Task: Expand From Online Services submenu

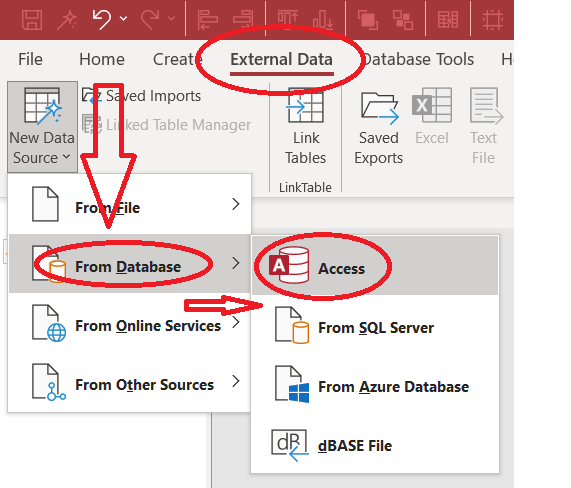Action: coord(130,323)
